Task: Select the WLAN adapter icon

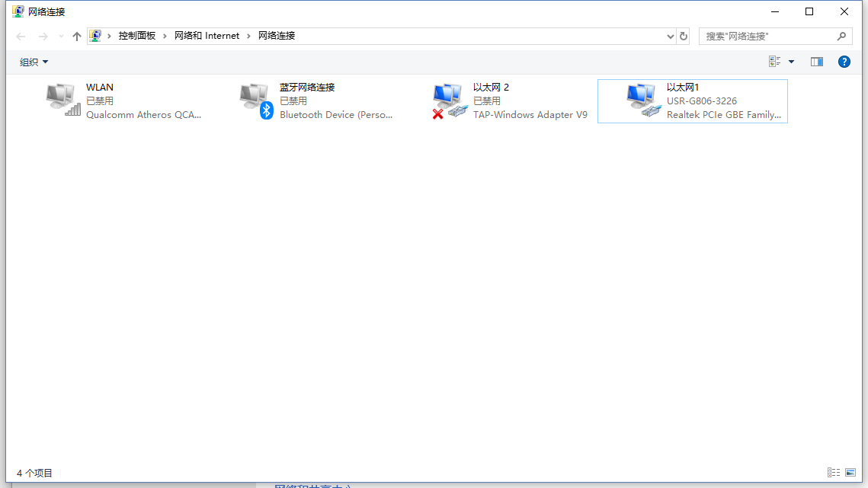Action: 62,100
